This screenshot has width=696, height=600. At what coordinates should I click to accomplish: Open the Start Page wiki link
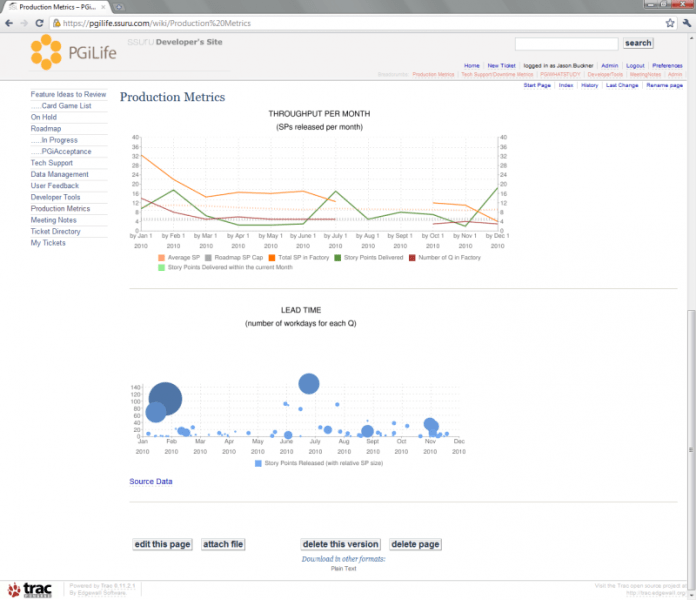537,85
